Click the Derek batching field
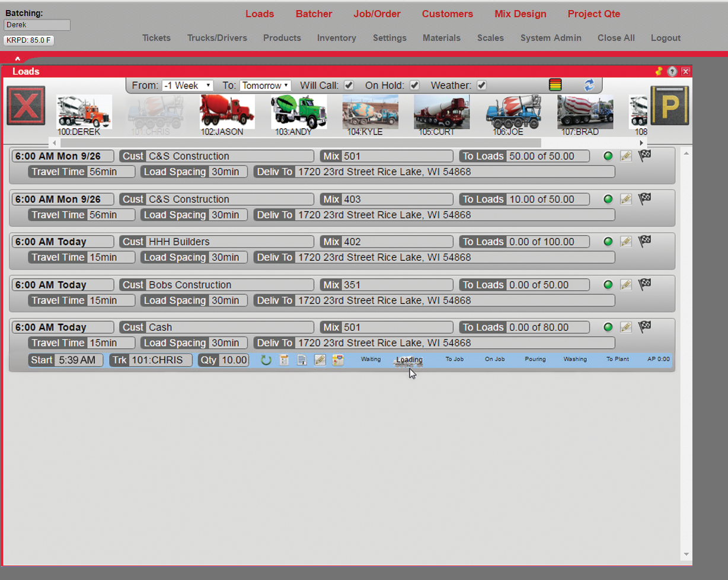728x580 pixels. pos(37,25)
